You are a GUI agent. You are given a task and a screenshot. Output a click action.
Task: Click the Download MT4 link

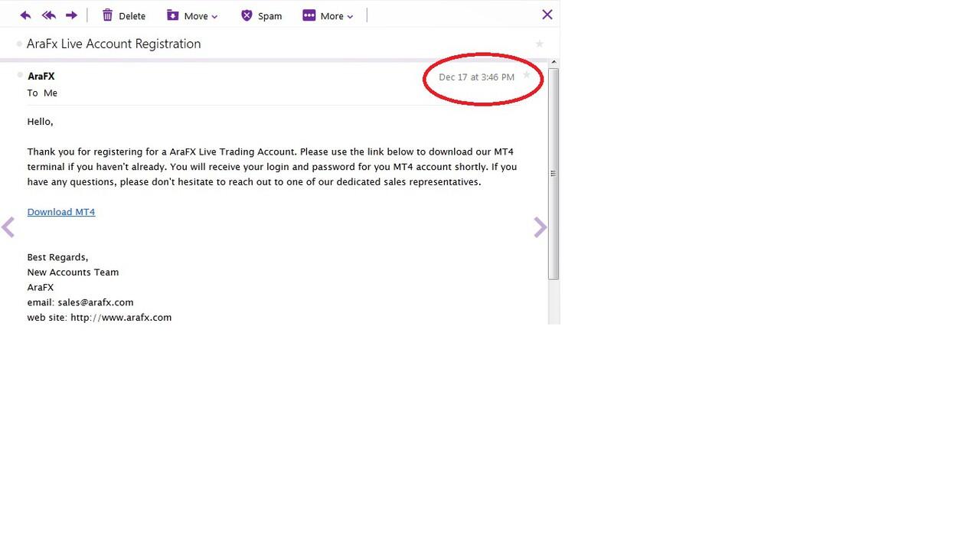pos(61,212)
